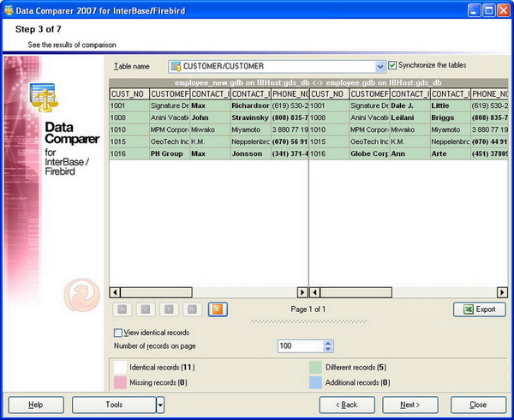Click the left grid horizontal scrollbar thumb
The height and width of the screenshot is (420, 514).
click(x=157, y=292)
